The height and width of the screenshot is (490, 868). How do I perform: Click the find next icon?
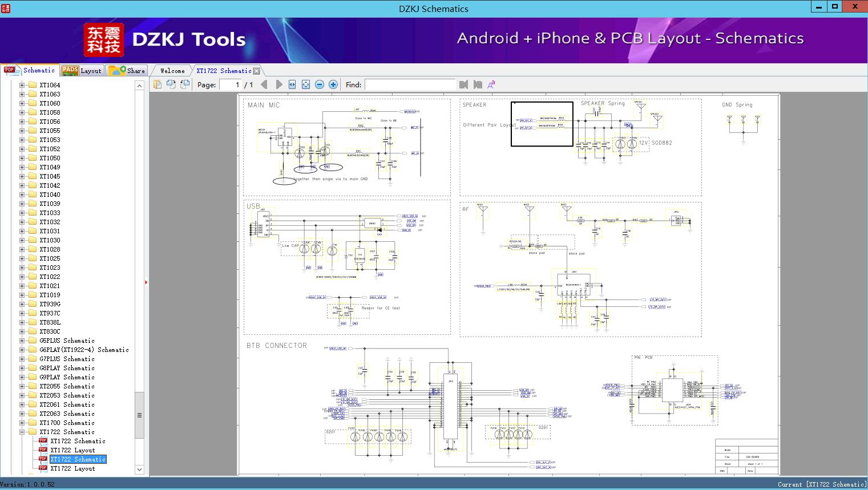point(478,84)
